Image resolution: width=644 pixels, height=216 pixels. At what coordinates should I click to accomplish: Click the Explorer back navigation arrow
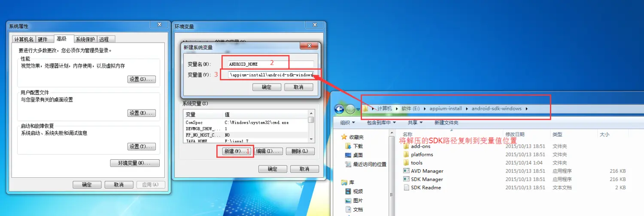[x=339, y=109]
